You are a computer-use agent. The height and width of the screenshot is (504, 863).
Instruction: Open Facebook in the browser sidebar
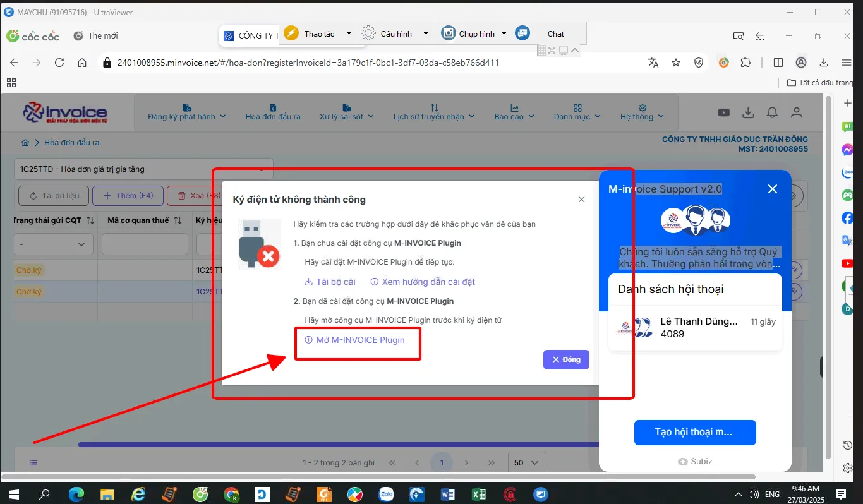[847, 218]
